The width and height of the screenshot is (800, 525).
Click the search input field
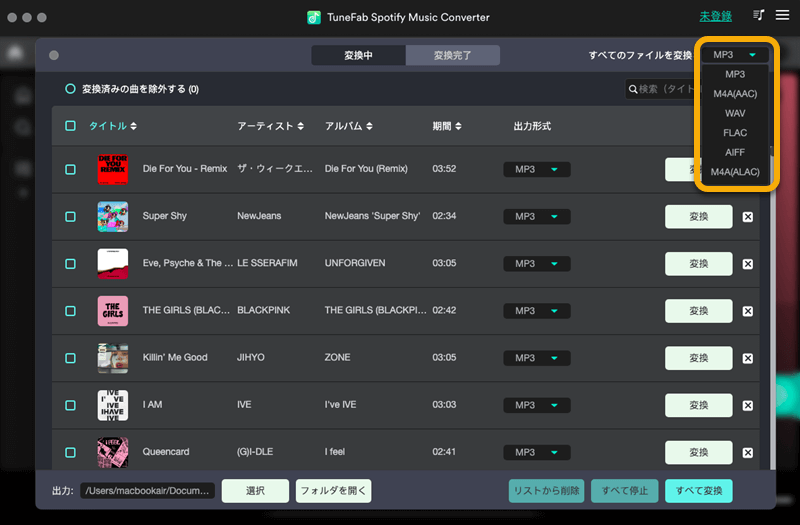[x=663, y=89]
